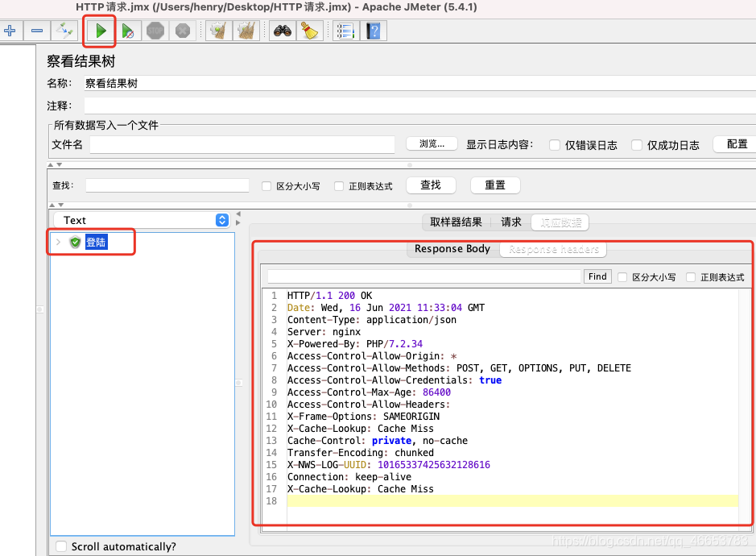Click the Clear results broom icon
Image resolution: width=756 pixels, height=556 pixels.
click(219, 31)
